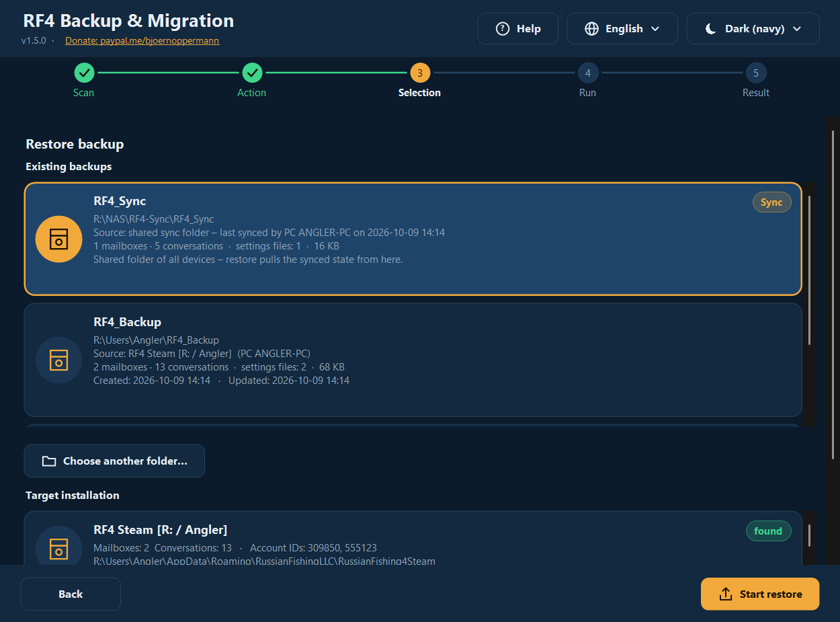The width and height of the screenshot is (840, 622).
Task: Click the Sync badge on RF4_Sync
Action: click(x=771, y=202)
